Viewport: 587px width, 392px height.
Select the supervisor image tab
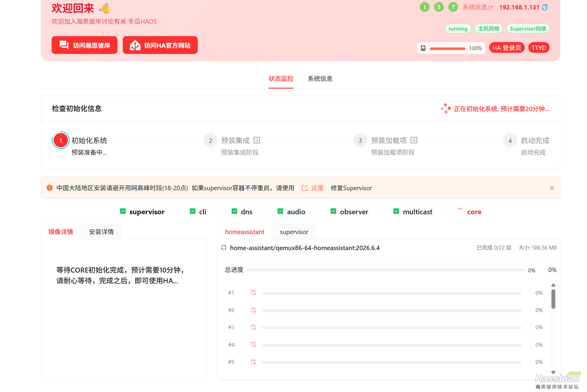294,232
